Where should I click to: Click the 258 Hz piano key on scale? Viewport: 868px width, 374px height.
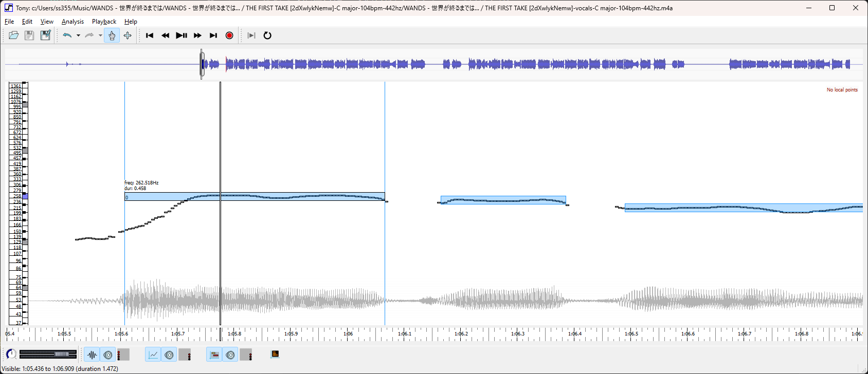(25, 196)
